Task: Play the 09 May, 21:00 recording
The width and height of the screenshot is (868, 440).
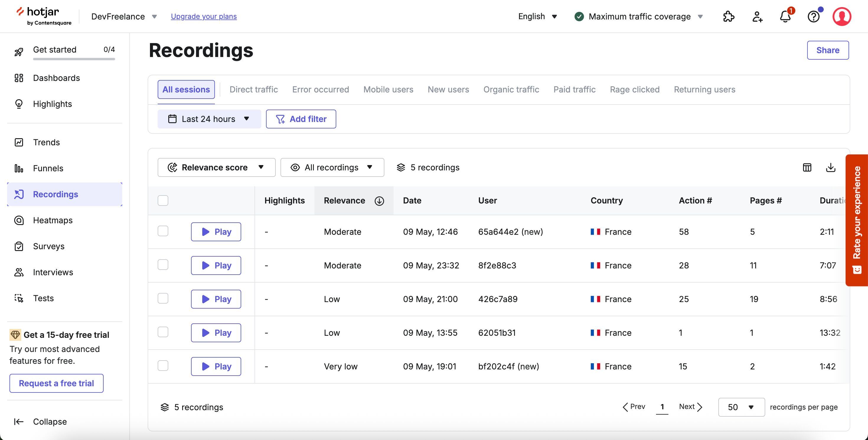Action: coord(216,299)
